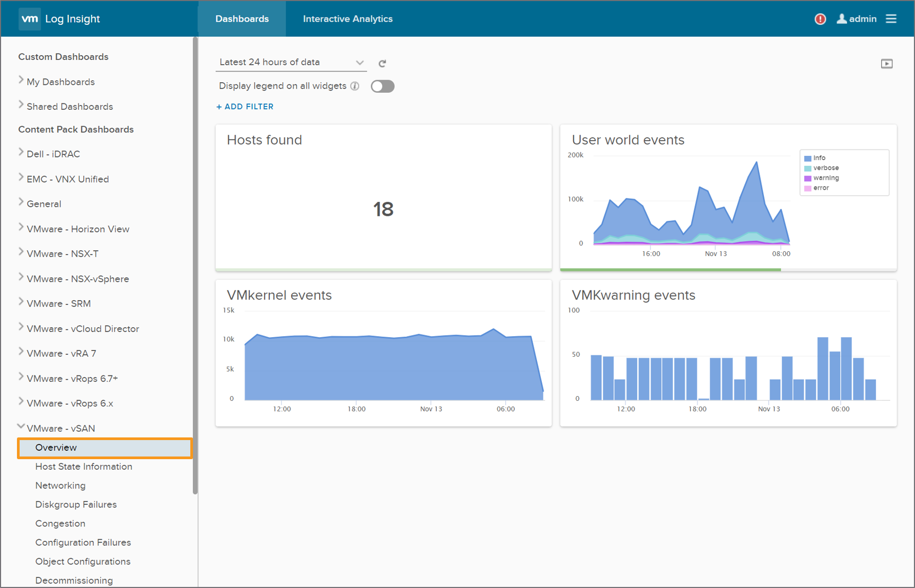This screenshot has width=915, height=588.
Task: Open the Decommissioning dashboard
Action: click(x=74, y=581)
